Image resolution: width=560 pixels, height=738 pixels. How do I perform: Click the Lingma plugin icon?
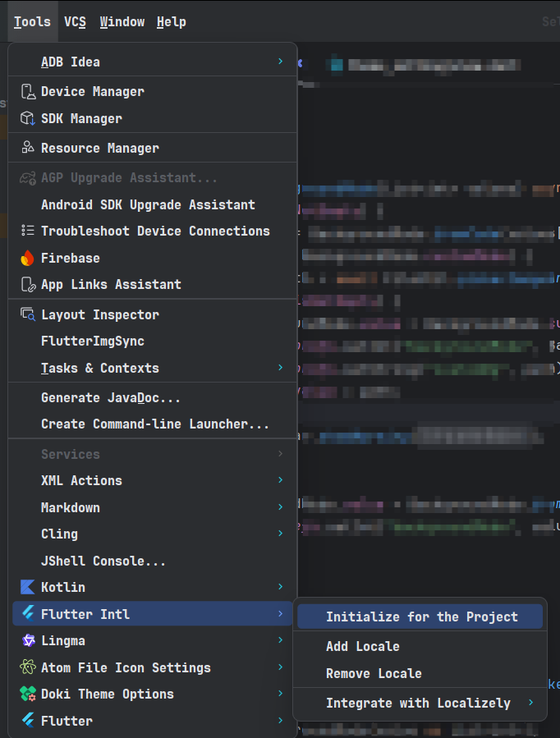pos(28,641)
